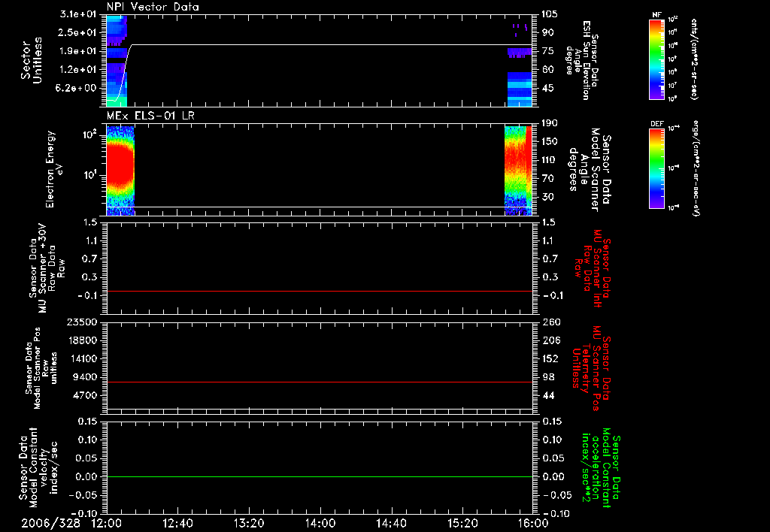Click the electron spectrogram block near 16:00
Screen dimensions: 770x532
(518, 171)
